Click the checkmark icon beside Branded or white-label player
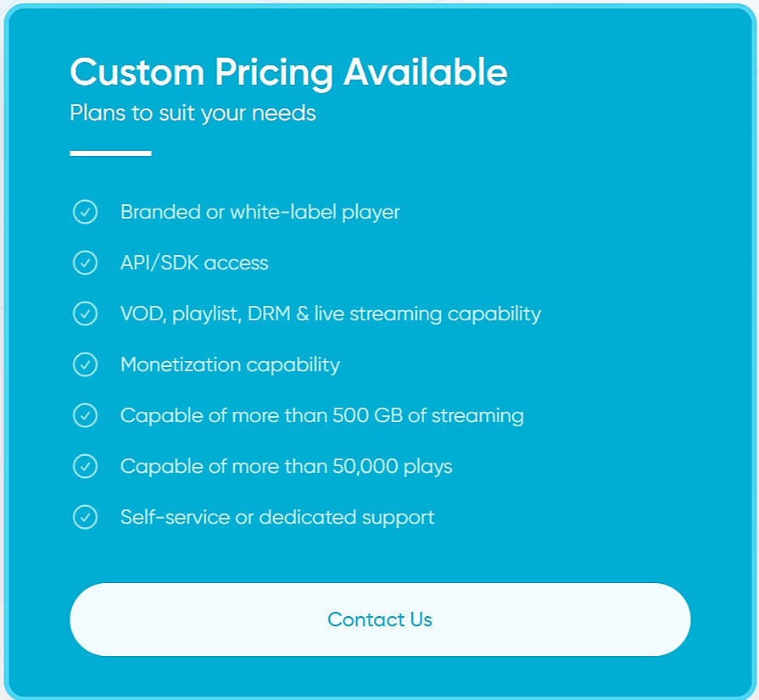759x700 pixels. click(x=85, y=212)
